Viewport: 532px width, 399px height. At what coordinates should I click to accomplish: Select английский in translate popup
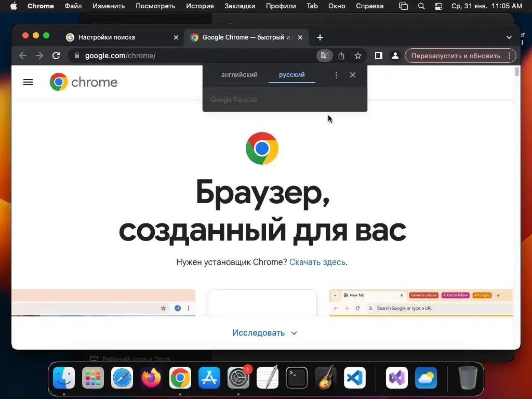coord(239,75)
